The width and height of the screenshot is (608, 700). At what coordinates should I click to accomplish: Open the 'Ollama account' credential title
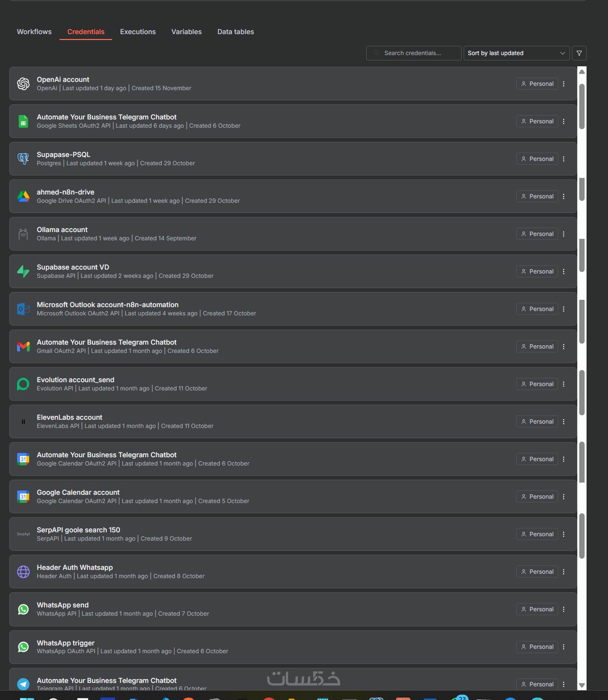(x=62, y=230)
